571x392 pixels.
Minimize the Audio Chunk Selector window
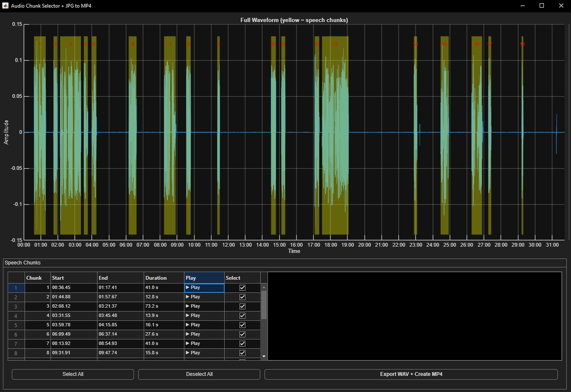tap(522, 6)
